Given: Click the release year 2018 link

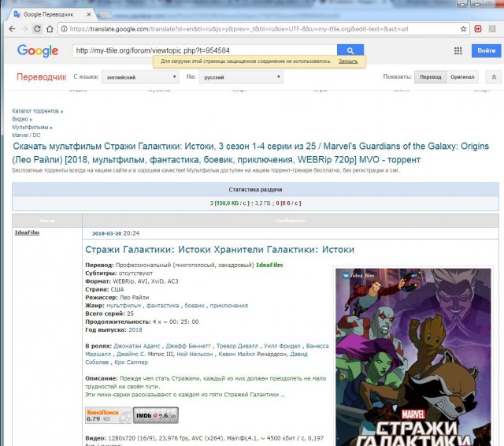Looking at the screenshot, I should pyautogui.click(x=135, y=329).
